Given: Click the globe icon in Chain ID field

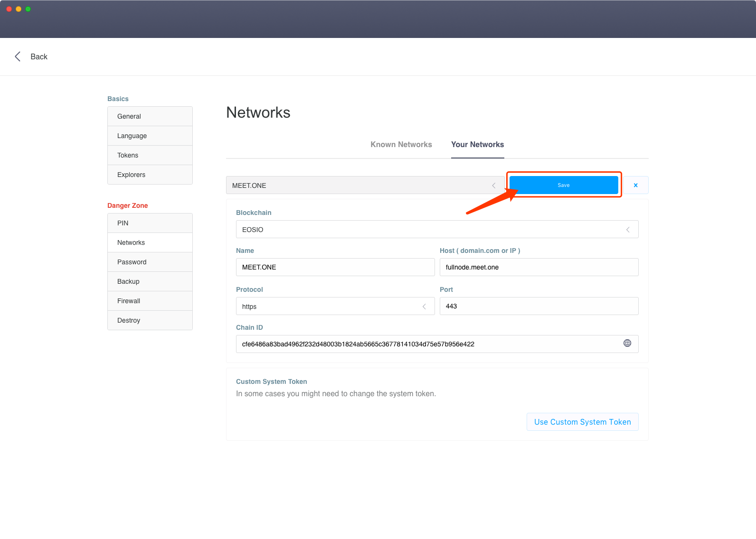Looking at the screenshot, I should [x=627, y=343].
